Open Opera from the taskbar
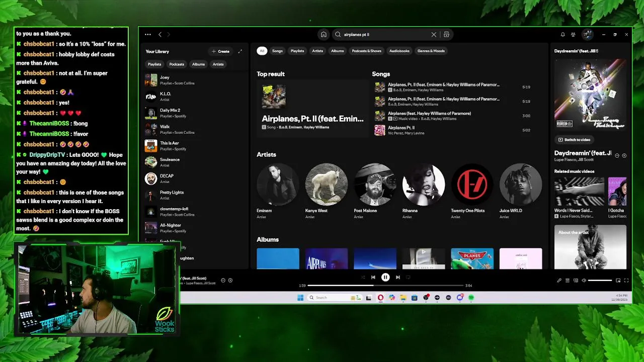Screen dimensions: 644x362 380,298
